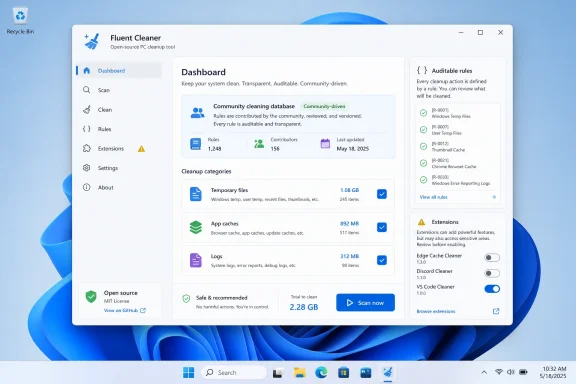The height and width of the screenshot is (384, 576).
Task: Open Task View from taskbar
Action: coord(277,373)
